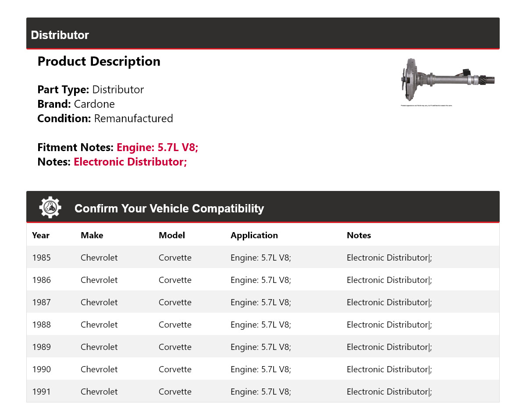Click the Distributor header title
The width and height of the screenshot is (526, 420).
(x=60, y=35)
